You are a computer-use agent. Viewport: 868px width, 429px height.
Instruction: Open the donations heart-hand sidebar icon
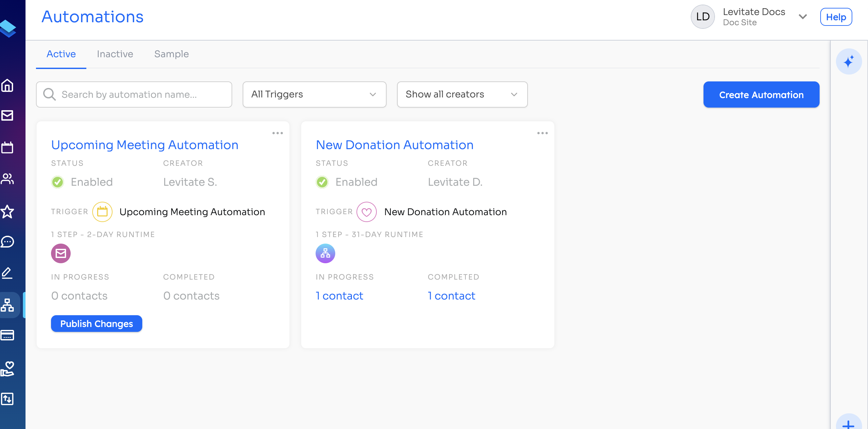tap(8, 369)
